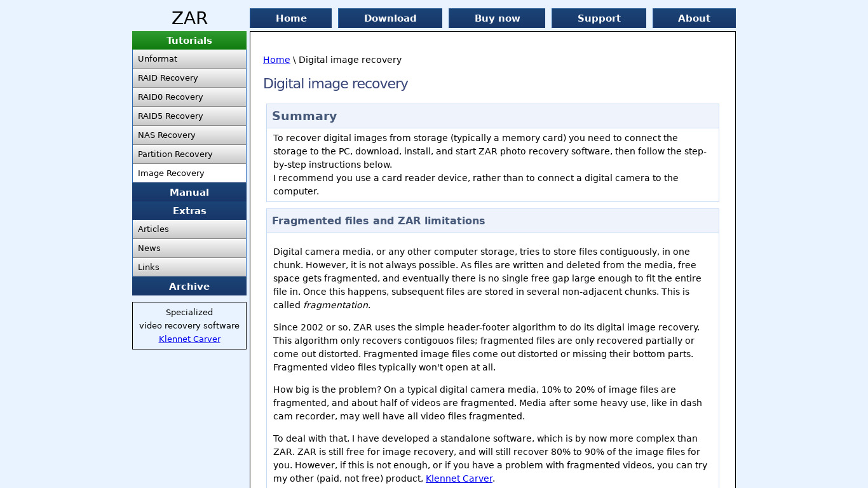This screenshot has width=868, height=488.
Task: Click the 'Digital image recovery' page heading
Action: (x=336, y=84)
